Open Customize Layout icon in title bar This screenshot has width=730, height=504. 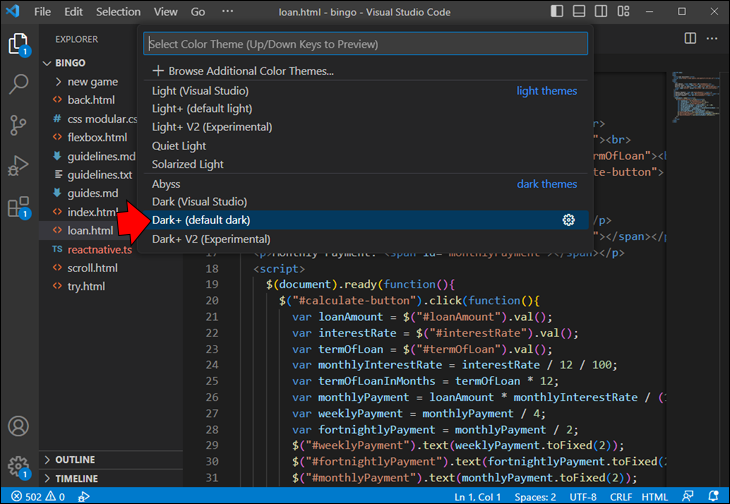(x=623, y=11)
